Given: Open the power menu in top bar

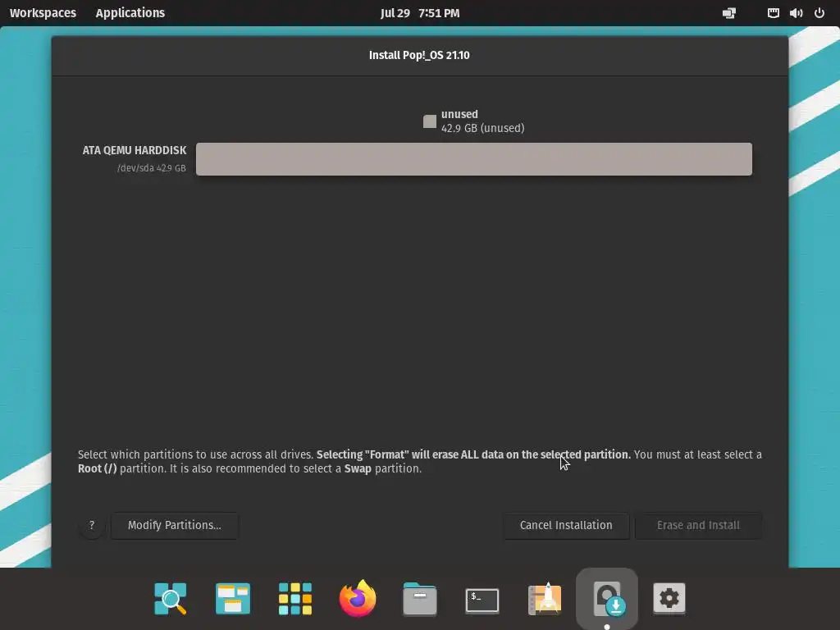Looking at the screenshot, I should 819,13.
